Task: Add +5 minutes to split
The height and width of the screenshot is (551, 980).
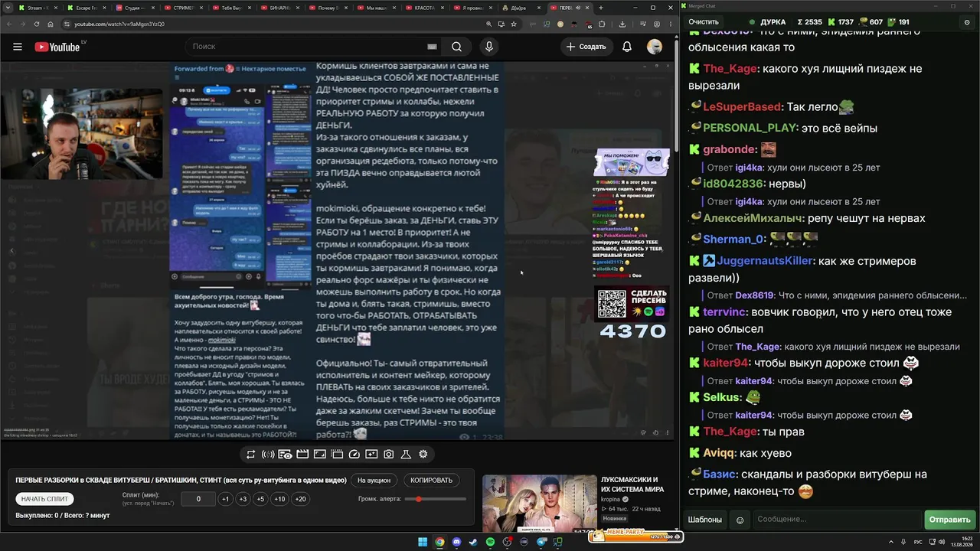Action: coord(260,499)
